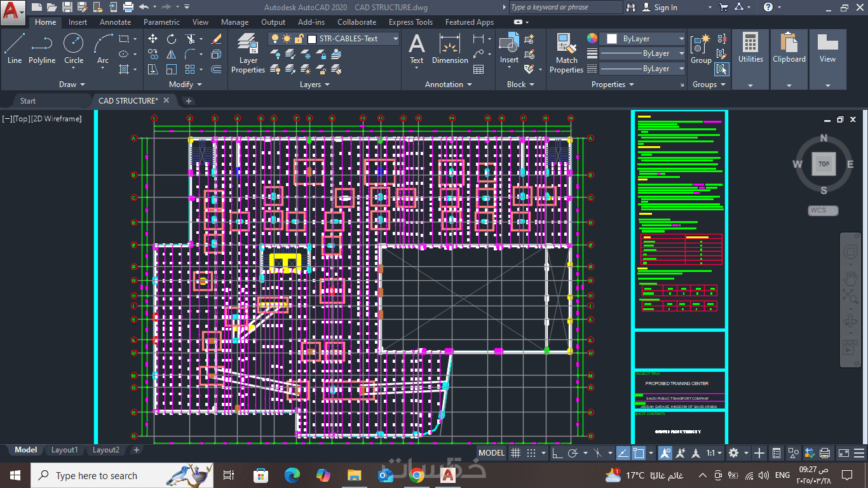
Task: Click TOP face on the ViewCube
Action: tap(824, 164)
